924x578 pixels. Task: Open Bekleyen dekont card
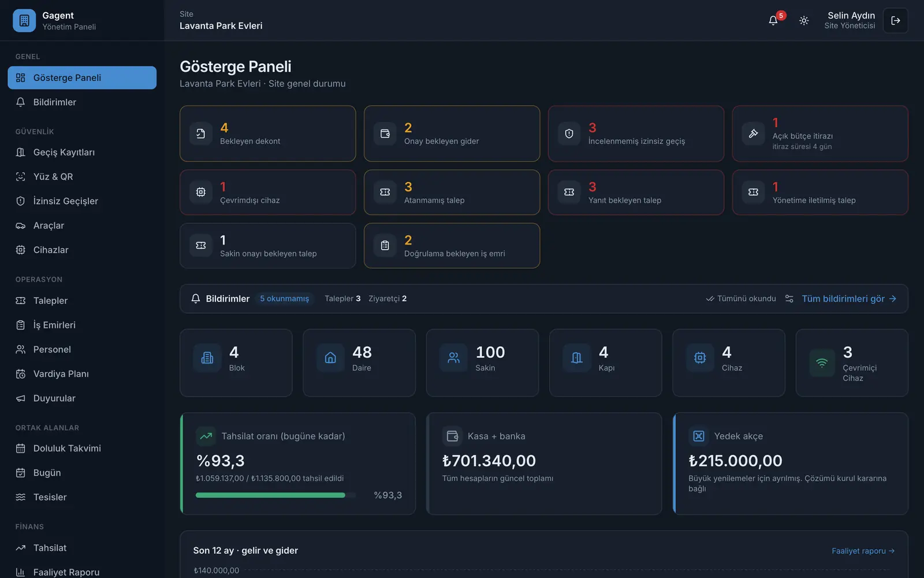pyautogui.click(x=267, y=134)
